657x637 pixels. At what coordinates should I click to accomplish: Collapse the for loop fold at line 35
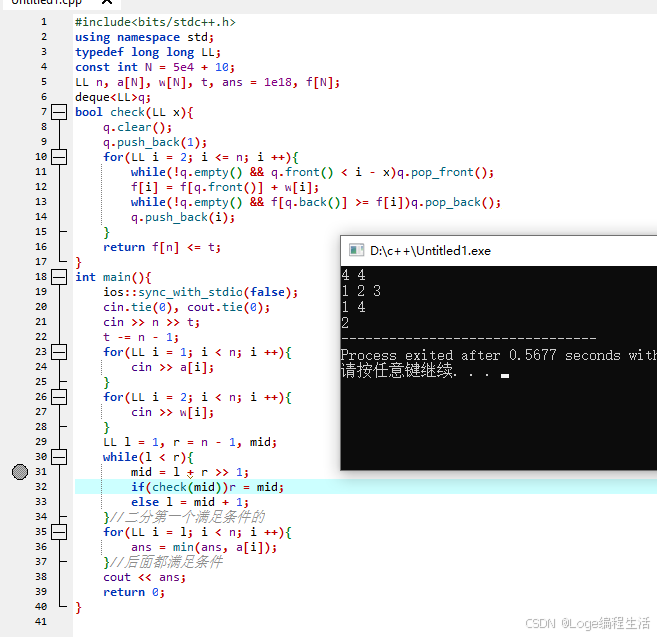[59, 532]
